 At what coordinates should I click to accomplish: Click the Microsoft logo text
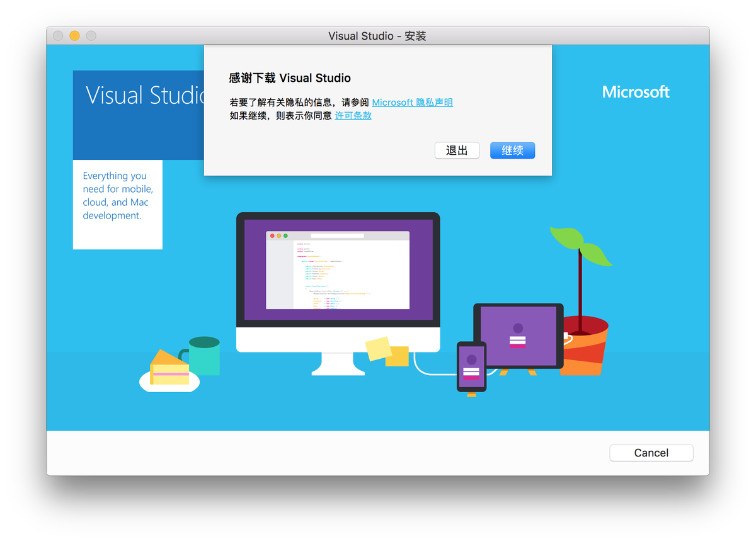[x=636, y=92]
